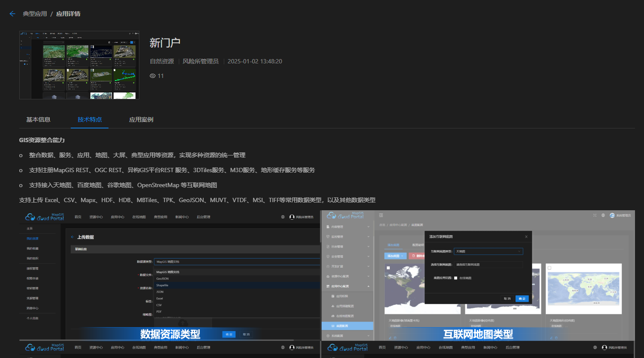Click 确定 button in the upload data screenshot
This screenshot has width=644, height=358.
(x=229, y=334)
